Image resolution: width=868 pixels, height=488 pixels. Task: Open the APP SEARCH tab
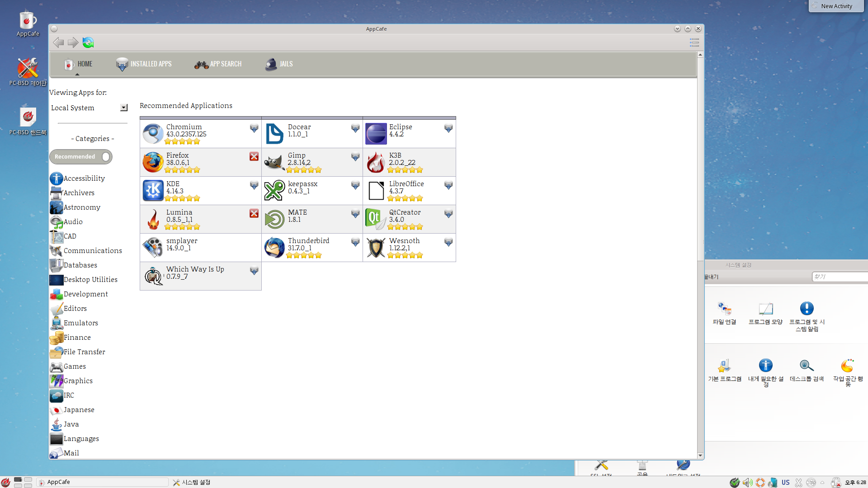pos(218,64)
